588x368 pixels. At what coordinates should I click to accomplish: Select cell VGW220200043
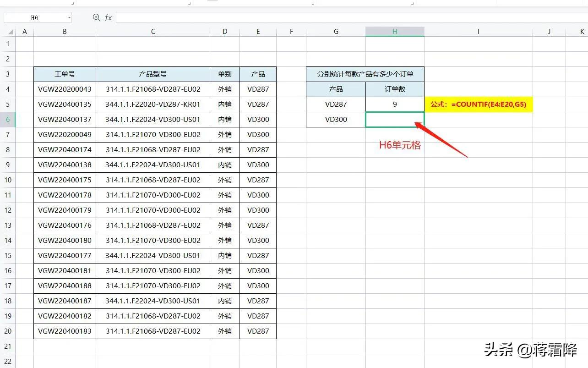coord(65,89)
